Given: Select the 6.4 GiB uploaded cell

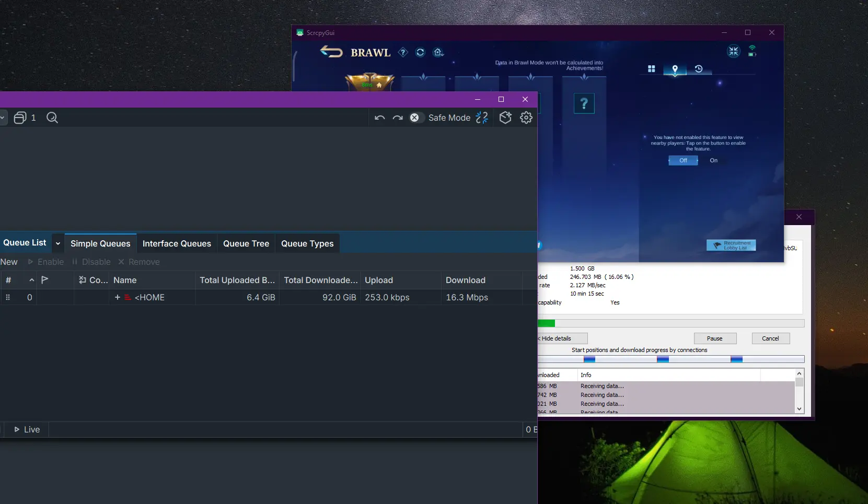Looking at the screenshot, I should click(238, 297).
